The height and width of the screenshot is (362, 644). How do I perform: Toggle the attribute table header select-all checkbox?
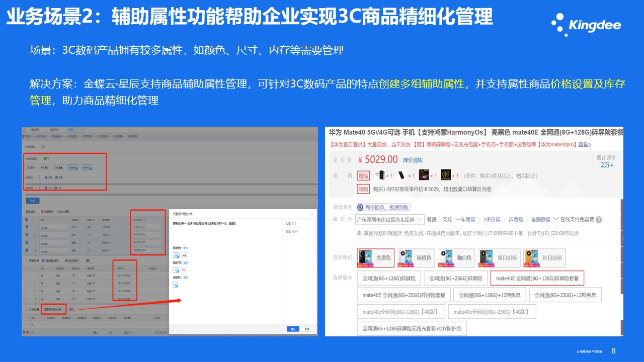(x=27, y=220)
